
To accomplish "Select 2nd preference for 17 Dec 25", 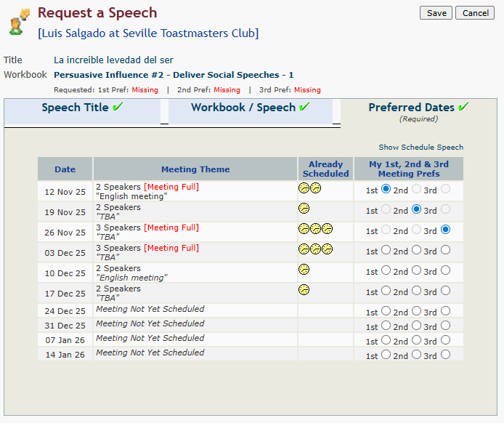I will [415, 291].
